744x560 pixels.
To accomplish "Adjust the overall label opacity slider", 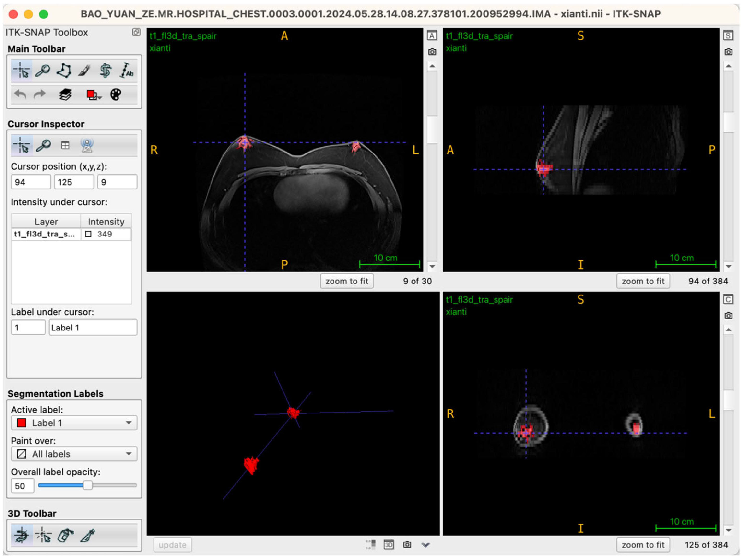I will (88, 486).
